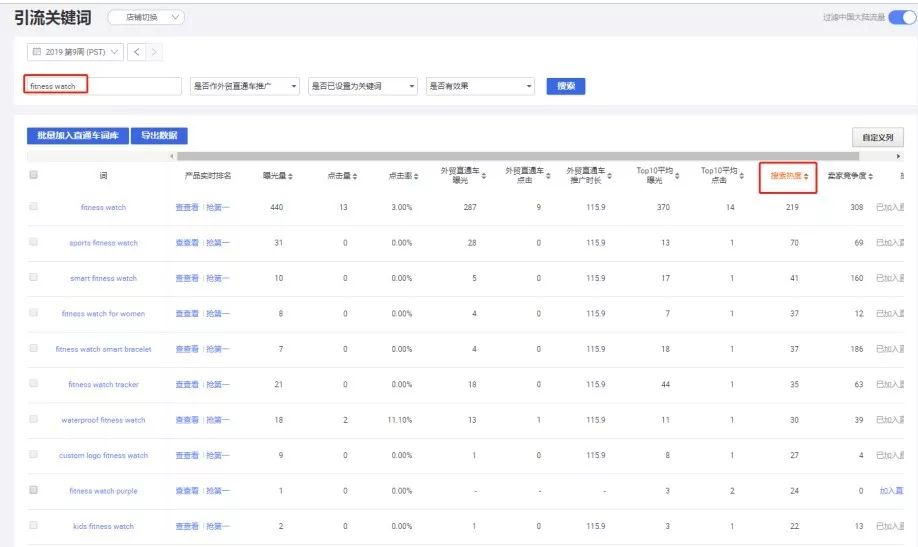Click 批量加入直通车词库 button
The width and height of the screenshot is (918, 547).
coord(78,136)
